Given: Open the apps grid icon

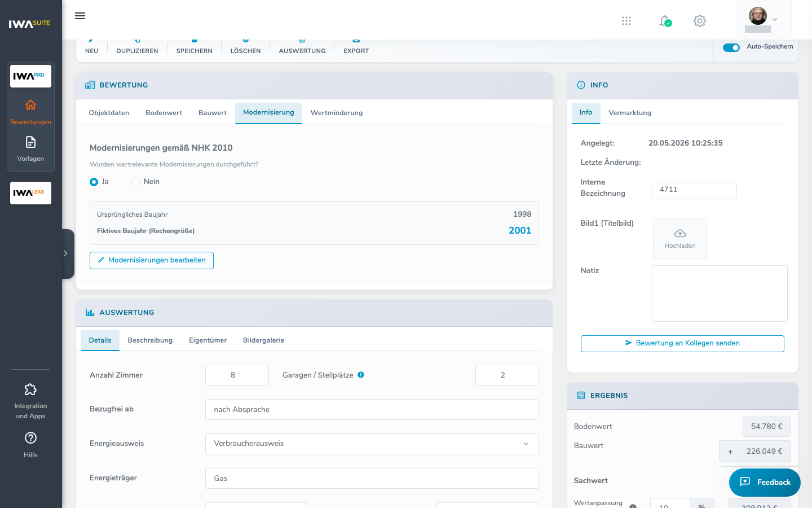Looking at the screenshot, I should (x=626, y=21).
